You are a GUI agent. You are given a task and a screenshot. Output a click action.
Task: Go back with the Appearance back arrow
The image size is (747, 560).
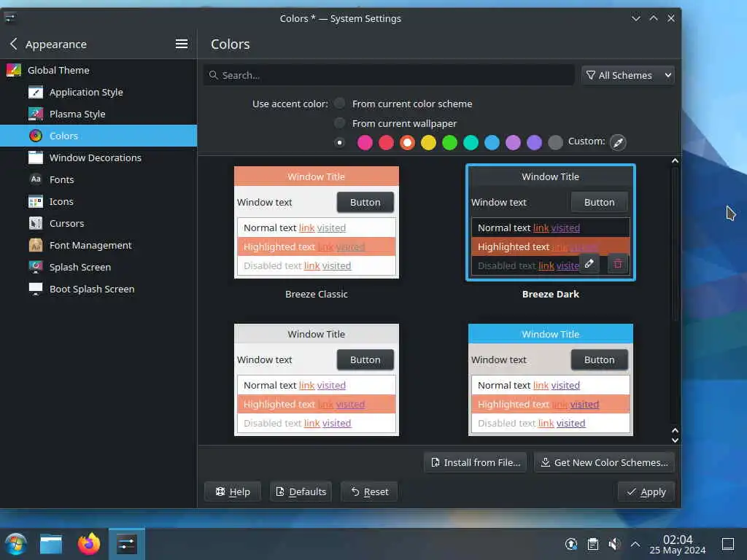click(13, 44)
